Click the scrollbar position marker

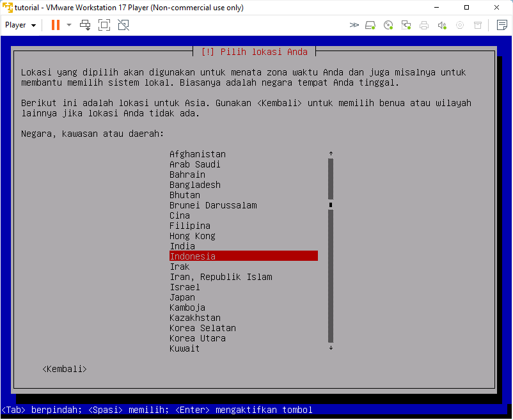click(x=331, y=205)
